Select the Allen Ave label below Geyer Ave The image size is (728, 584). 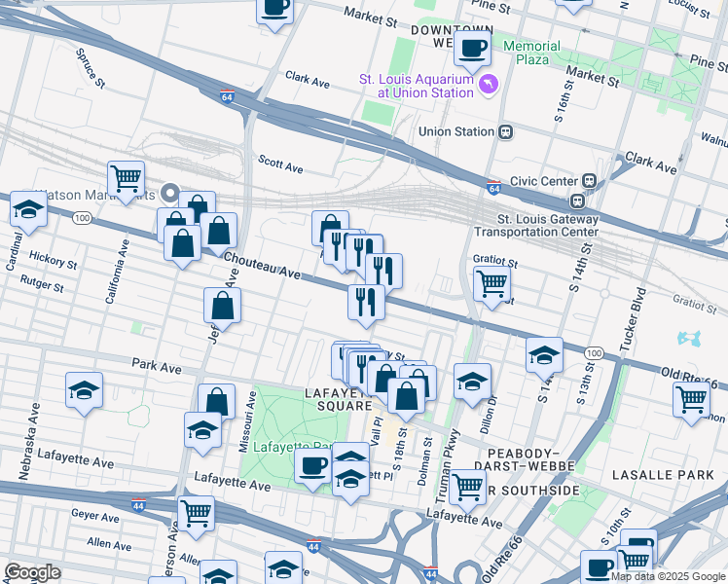pyautogui.click(x=109, y=544)
